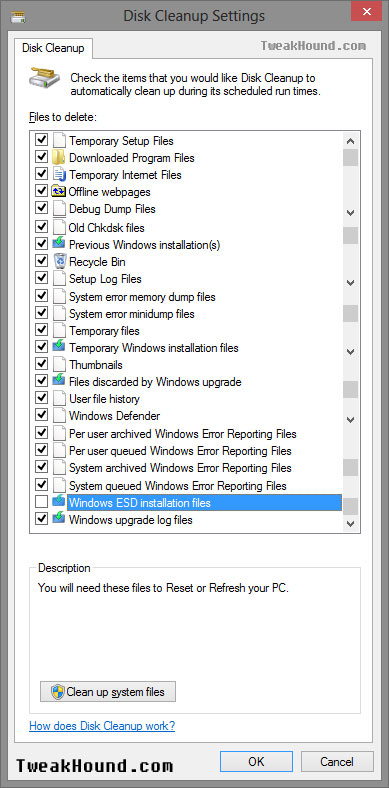Click the System archived Error Reporting icon
This screenshot has height=788, width=389.
(x=59, y=468)
